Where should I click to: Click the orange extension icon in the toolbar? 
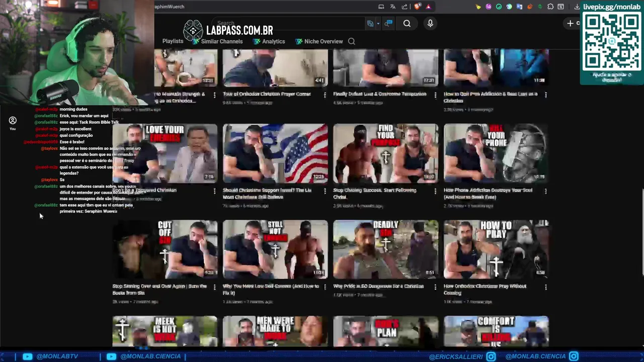pyautogui.click(x=529, y=7)
